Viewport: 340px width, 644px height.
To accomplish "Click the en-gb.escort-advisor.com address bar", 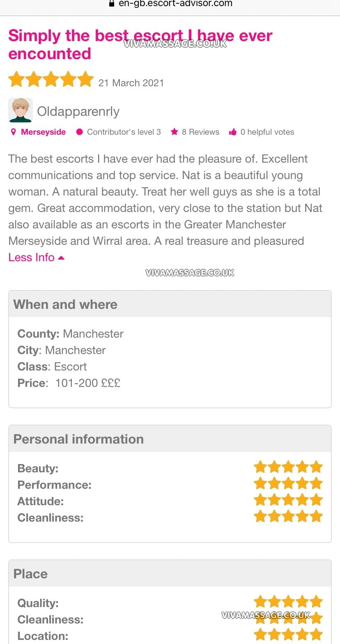I will pos(175,4).
